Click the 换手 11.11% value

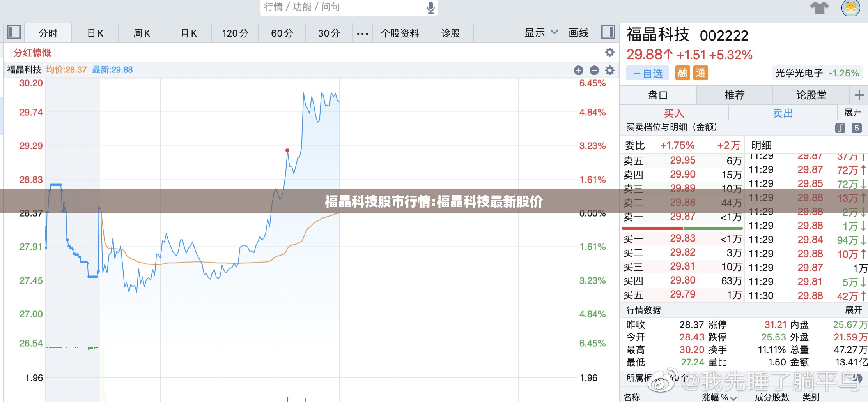(772, 350)
